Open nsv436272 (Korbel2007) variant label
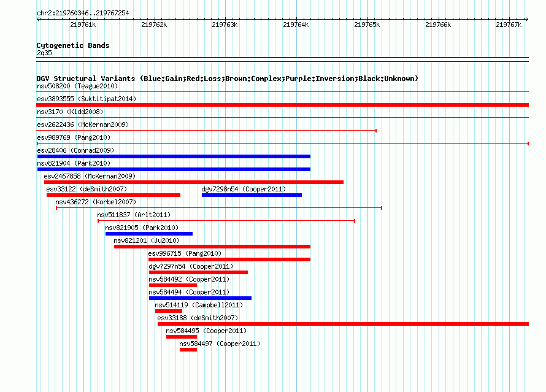Image resolution: width=546 pixels, height=392 pixels. (96, 202)
